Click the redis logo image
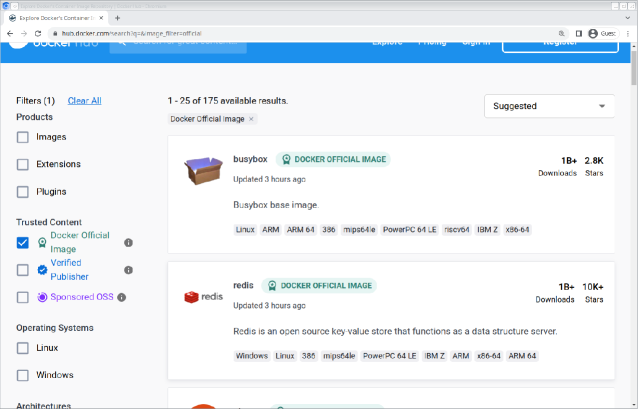The width and height of the screenshot is (638, 409). [x=203, y=297]
